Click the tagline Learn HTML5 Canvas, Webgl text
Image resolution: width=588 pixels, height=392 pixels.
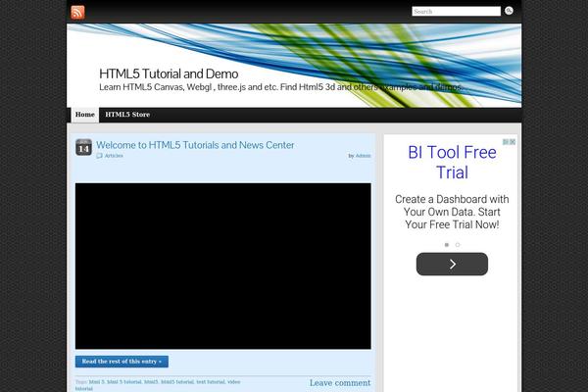tap(281, 87)
